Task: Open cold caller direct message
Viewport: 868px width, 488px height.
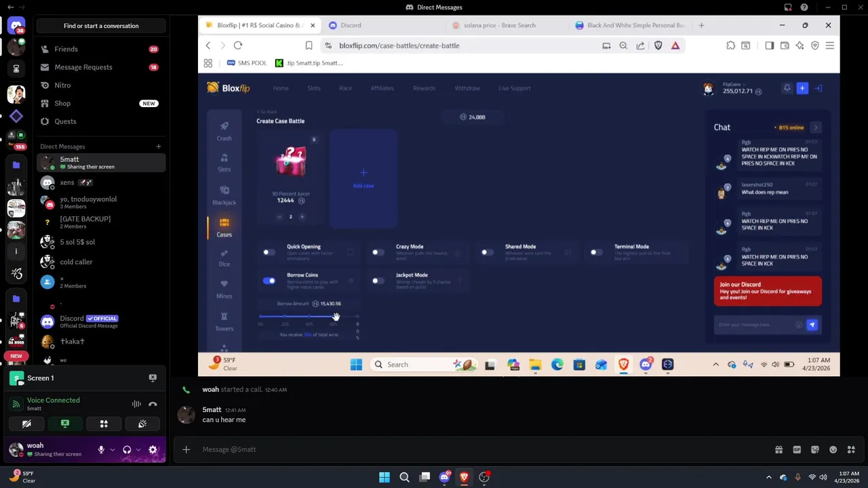Action: 101,262
